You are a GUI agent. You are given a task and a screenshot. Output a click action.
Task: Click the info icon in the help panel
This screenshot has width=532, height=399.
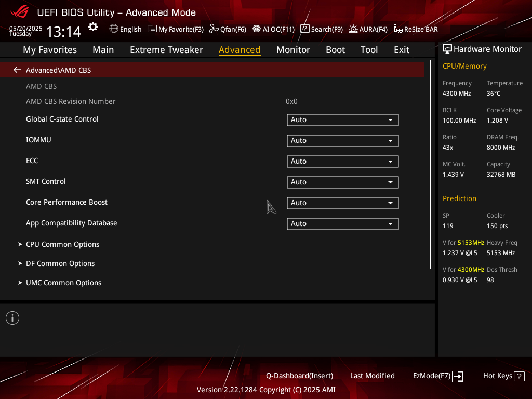[12, 318]
